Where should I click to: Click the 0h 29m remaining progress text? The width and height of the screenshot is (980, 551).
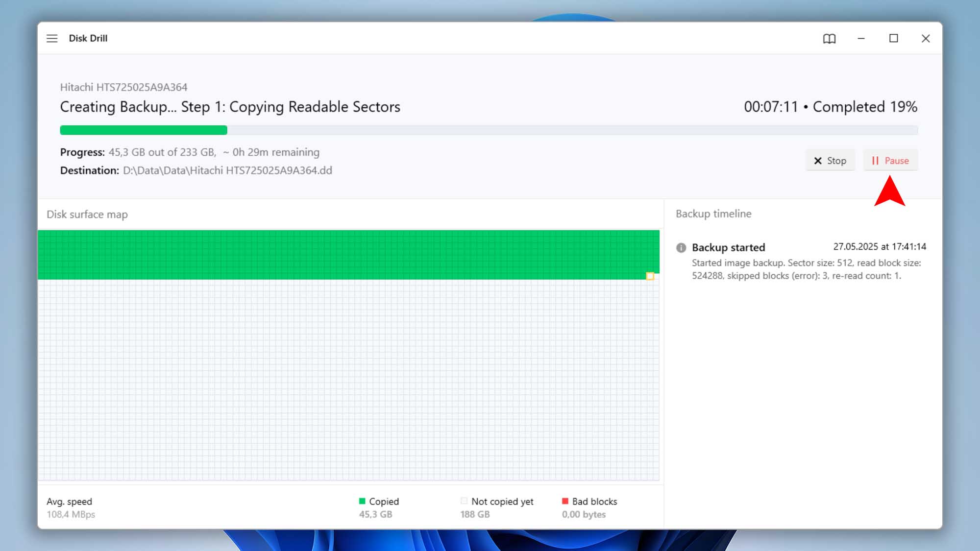pyautogui.click(x=271, y=152)
